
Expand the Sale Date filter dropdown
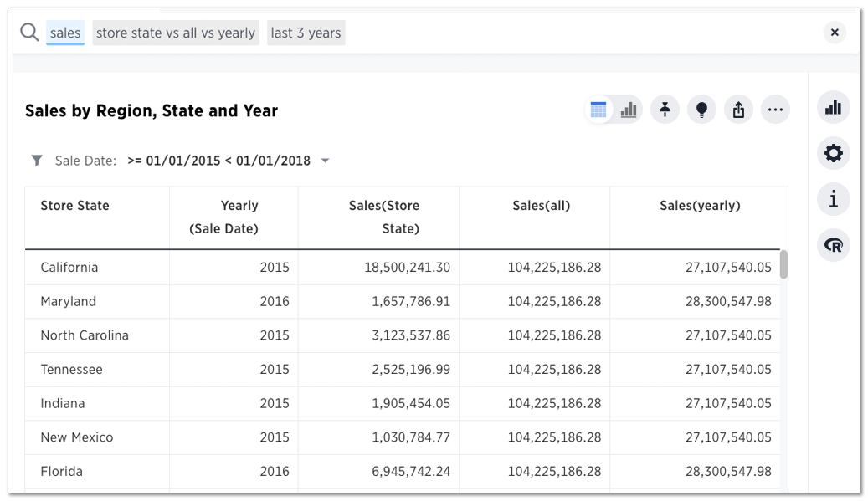tap(326, 160)
